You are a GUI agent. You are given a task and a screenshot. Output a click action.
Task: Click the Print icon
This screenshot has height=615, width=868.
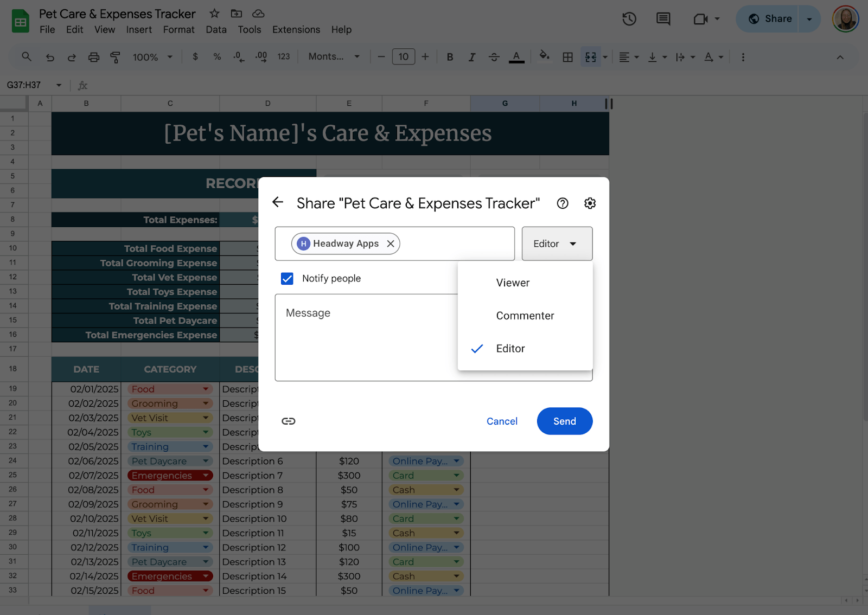pyautogui.click(x=94, y=57)
